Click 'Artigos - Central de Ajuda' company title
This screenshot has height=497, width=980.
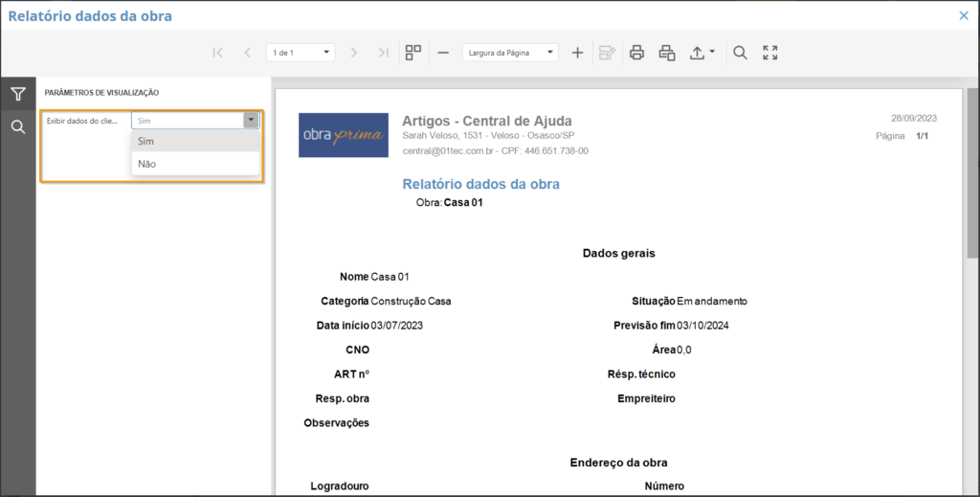(487, 121)
